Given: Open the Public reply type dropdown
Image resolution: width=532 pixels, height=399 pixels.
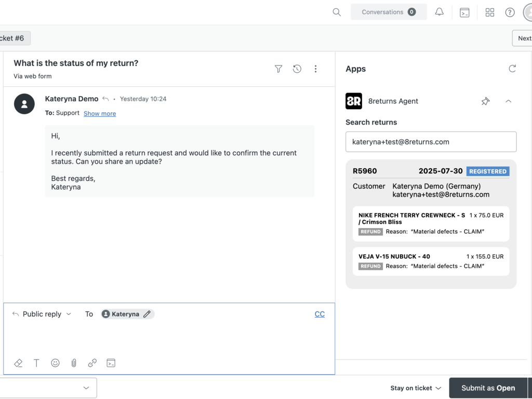Looking at the screenshot, I should [x=42, y=314].
